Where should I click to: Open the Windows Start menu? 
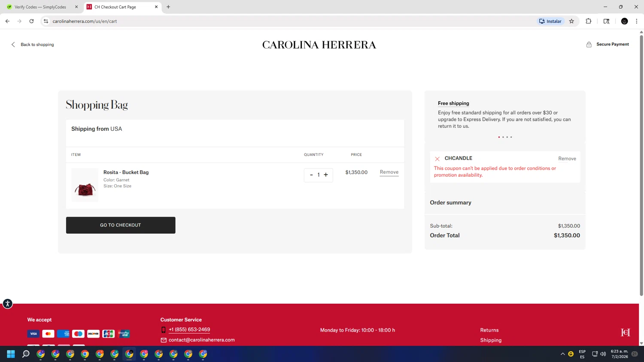point(11,354)
